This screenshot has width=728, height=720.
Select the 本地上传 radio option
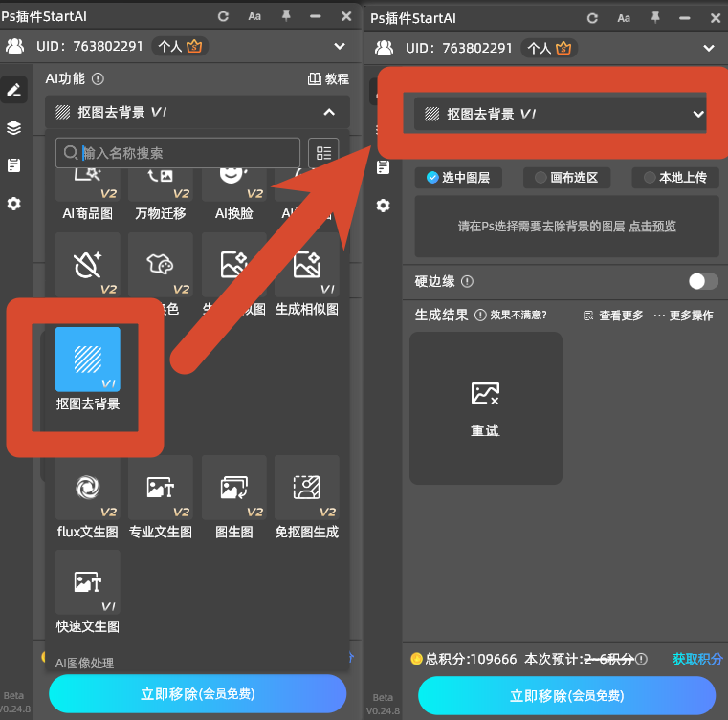(675, 178)
